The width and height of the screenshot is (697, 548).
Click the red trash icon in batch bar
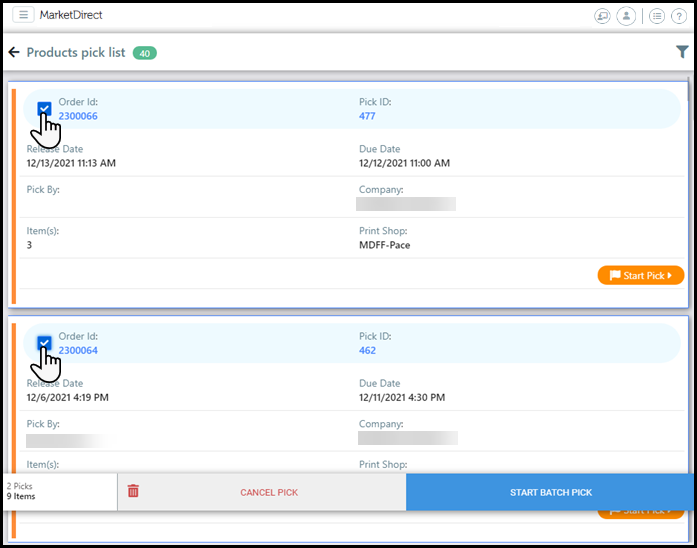coord(133,491)
